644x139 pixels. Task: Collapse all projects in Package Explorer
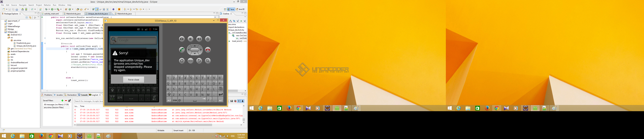click(x=27, y=17)
